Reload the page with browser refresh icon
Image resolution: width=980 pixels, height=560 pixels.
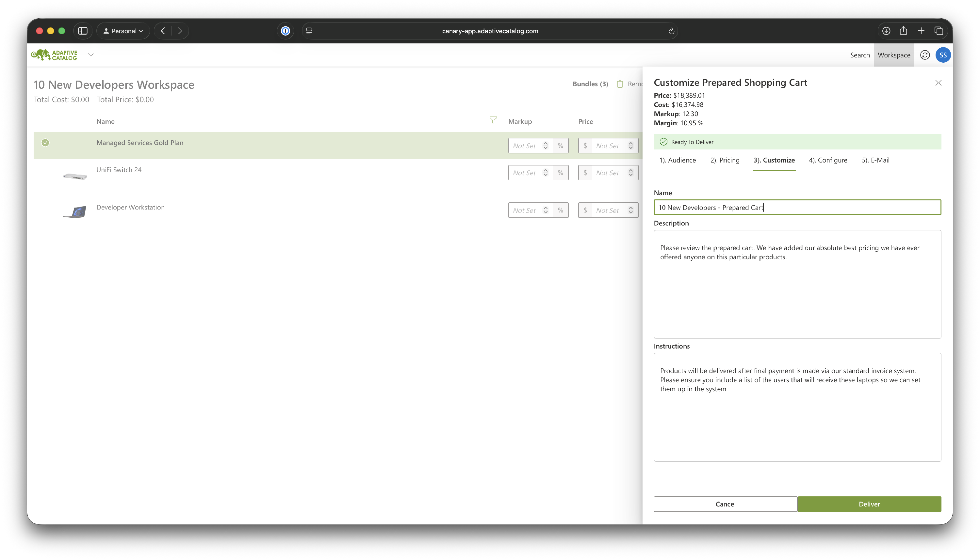(671, 31)
